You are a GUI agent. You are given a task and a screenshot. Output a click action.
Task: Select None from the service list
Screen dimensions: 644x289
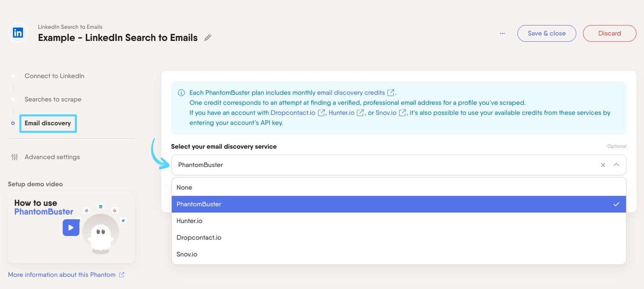point(184,188)
